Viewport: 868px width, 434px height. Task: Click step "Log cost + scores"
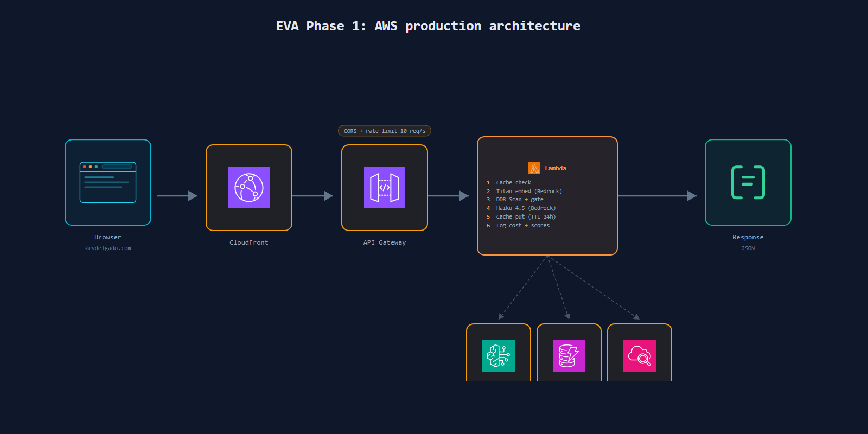[523, 226]
